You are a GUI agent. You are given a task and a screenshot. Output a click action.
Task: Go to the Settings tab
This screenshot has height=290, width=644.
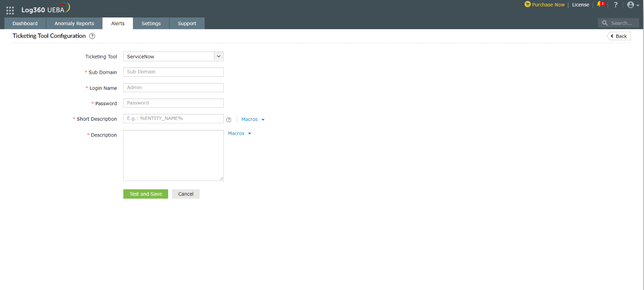151,24
